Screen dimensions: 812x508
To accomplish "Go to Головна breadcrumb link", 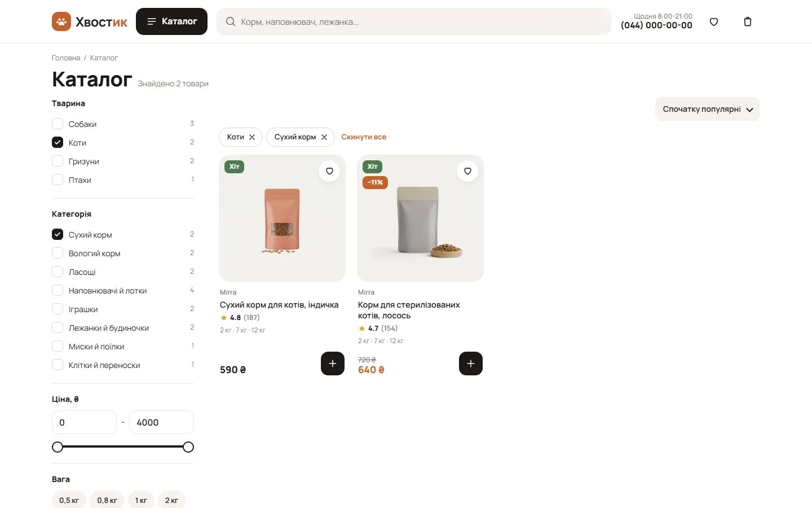I will point(66,58).
